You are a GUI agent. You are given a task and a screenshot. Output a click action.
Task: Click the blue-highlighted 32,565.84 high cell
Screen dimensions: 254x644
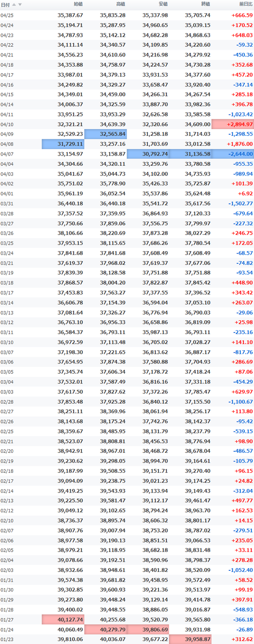click(105, 134)
